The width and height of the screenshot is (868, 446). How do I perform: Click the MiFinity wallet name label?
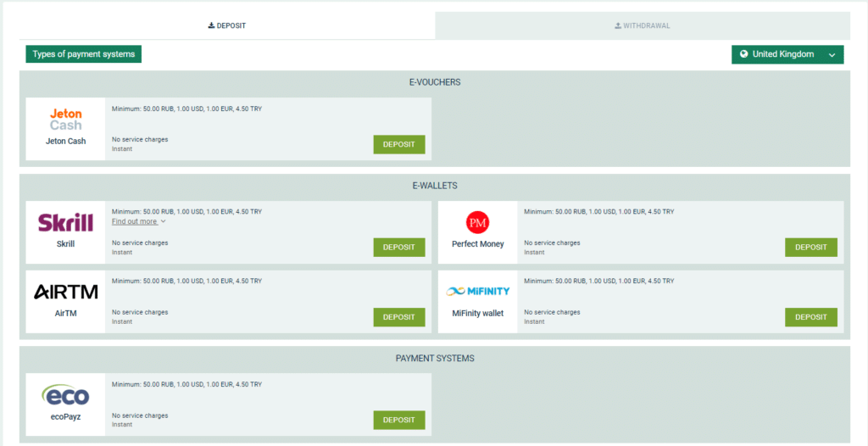[x=478, y=313]
